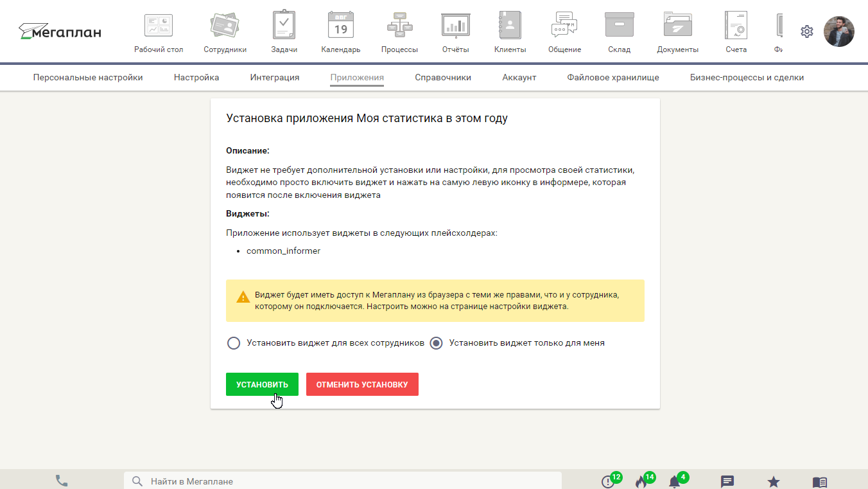Open Клиенты clients section

pos(510,32)
